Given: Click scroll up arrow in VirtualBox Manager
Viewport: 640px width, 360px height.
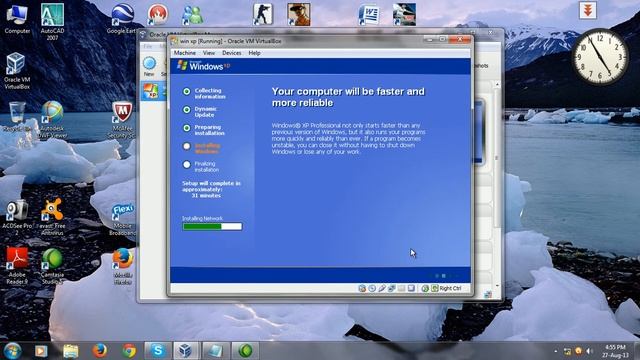Looking at the screenshot, I should (497, 84).
